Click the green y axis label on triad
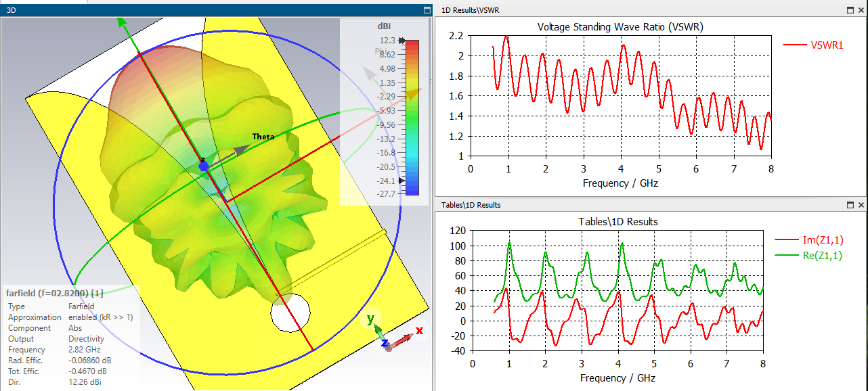Screen dimensions: 868x391 (370, 319)
